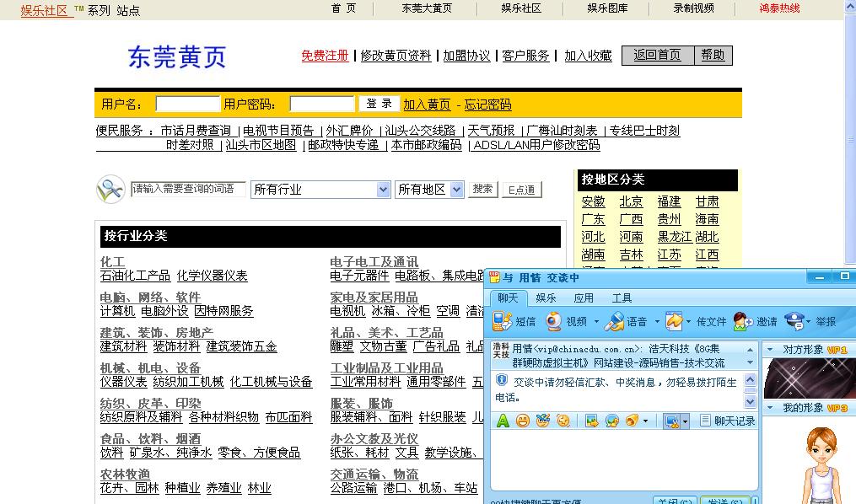Viewport: 856px width, 504px height.
Task: Start voice chat with microphone icon
Action: (614, 321)
